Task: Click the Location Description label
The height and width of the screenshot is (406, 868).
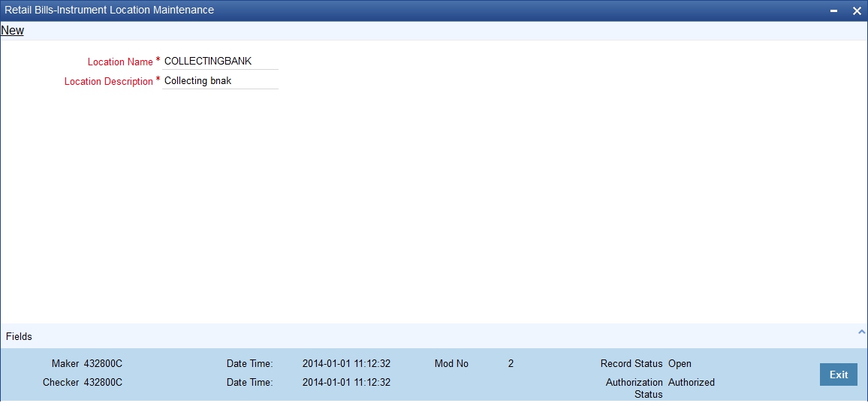Action: coord(108,81)
